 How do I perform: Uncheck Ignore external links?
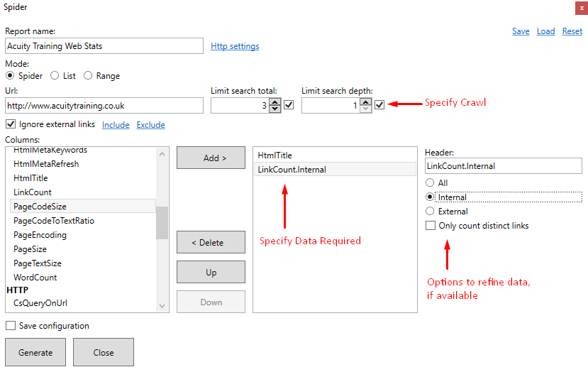11,124
